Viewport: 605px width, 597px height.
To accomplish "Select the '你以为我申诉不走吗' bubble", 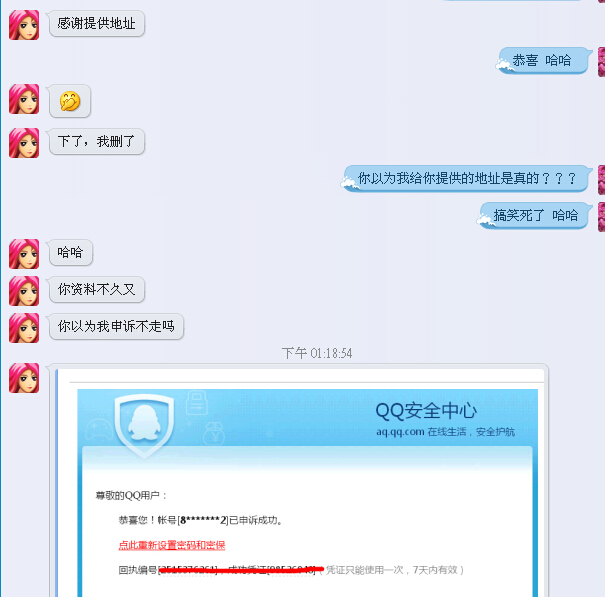I will click(x=116, y=326).
